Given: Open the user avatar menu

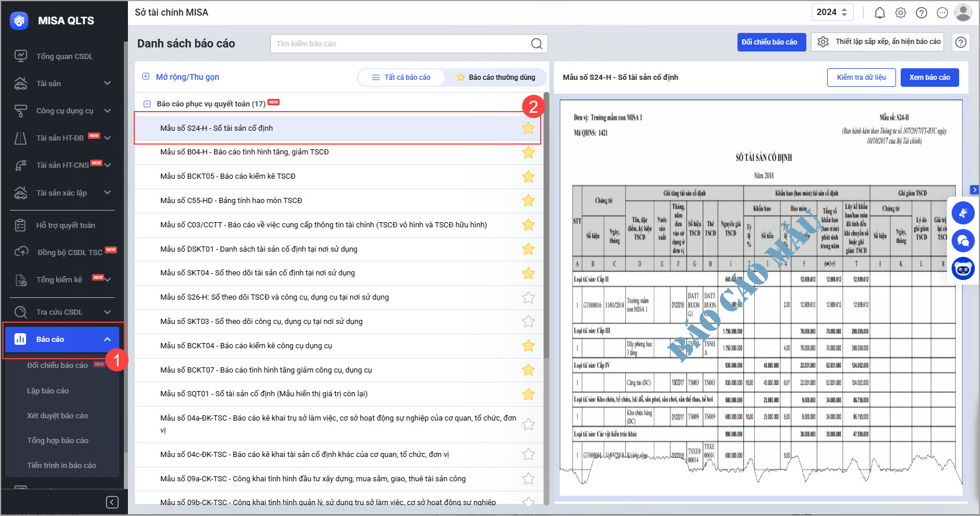Looking at the screenshot, I should 963,12.
